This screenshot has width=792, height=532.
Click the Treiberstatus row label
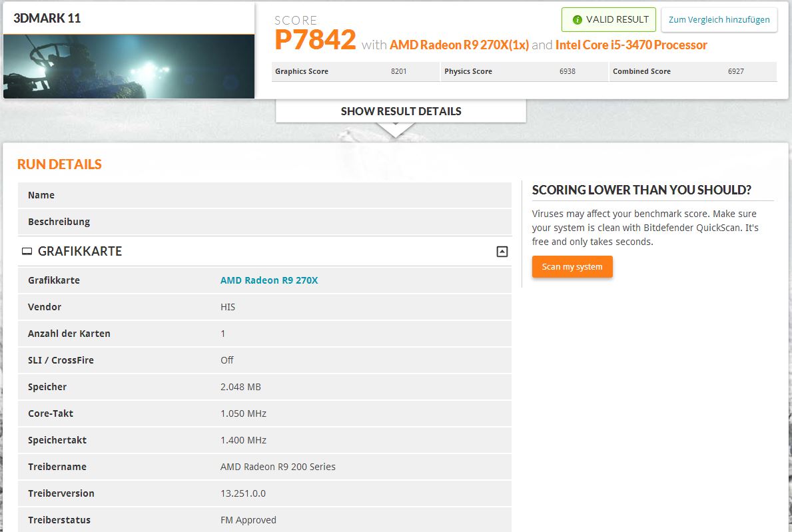click(x=59, y=520)
